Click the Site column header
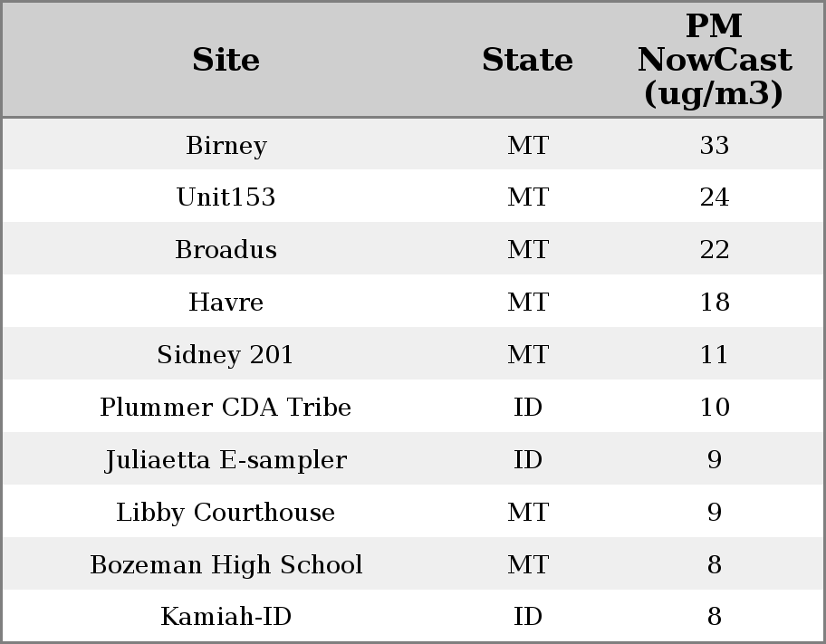Viewport: 826px width, 644px height. click(226, 60)
